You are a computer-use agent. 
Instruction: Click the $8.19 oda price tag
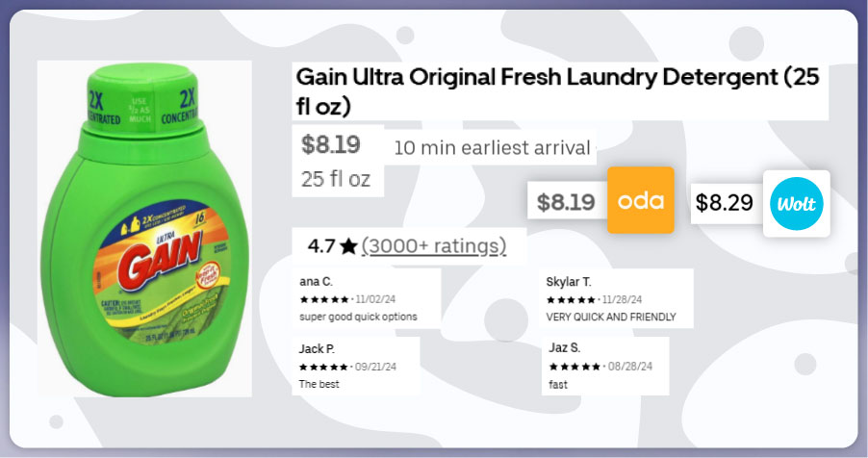pos(566,202)
